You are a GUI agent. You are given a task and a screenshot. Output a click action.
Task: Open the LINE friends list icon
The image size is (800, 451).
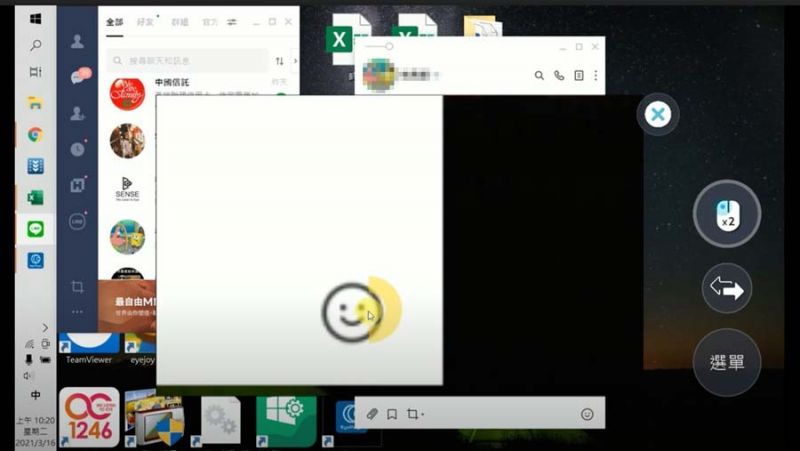coord(77,42)
